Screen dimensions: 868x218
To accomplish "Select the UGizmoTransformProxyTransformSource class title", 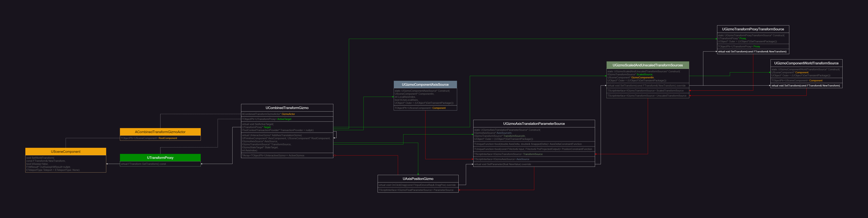I will point(753,29).
